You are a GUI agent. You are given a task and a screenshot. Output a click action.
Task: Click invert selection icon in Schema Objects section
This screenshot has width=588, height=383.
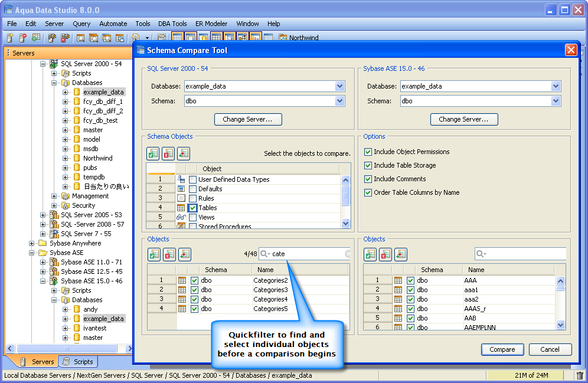184,153
